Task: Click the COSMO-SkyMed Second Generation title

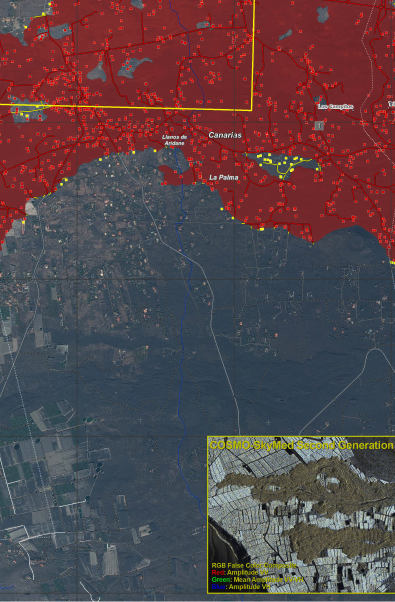Action: [301, 445]
